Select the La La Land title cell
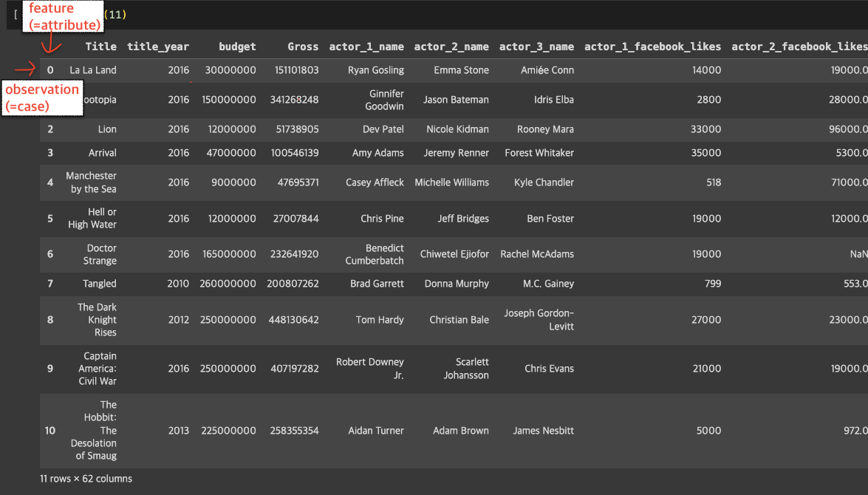 tap(93, 70)
